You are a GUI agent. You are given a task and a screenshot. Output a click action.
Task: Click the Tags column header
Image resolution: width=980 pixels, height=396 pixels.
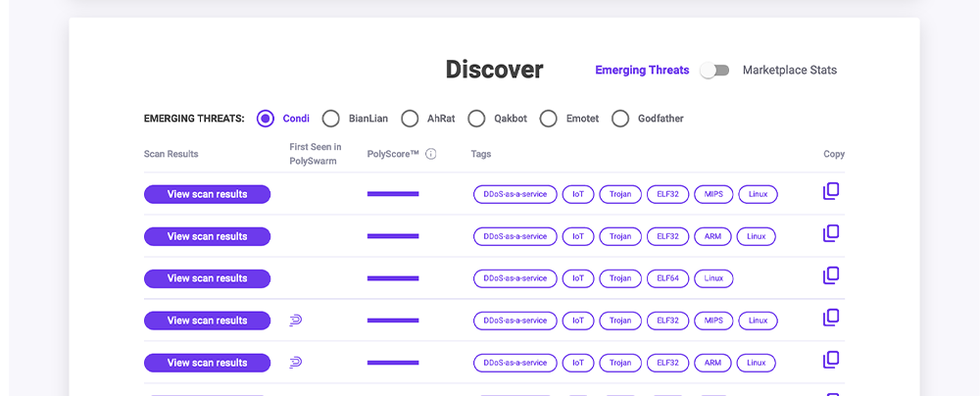480,154
